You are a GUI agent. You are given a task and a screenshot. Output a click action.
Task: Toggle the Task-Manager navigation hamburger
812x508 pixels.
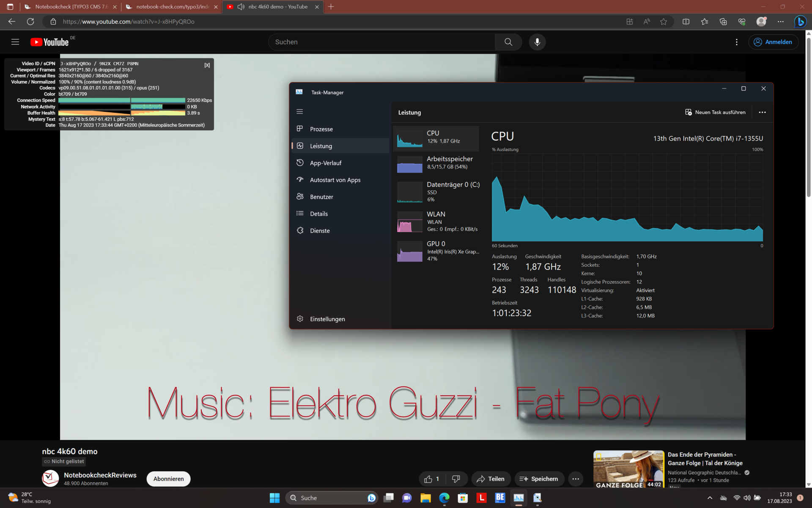(x=300, y=112)
